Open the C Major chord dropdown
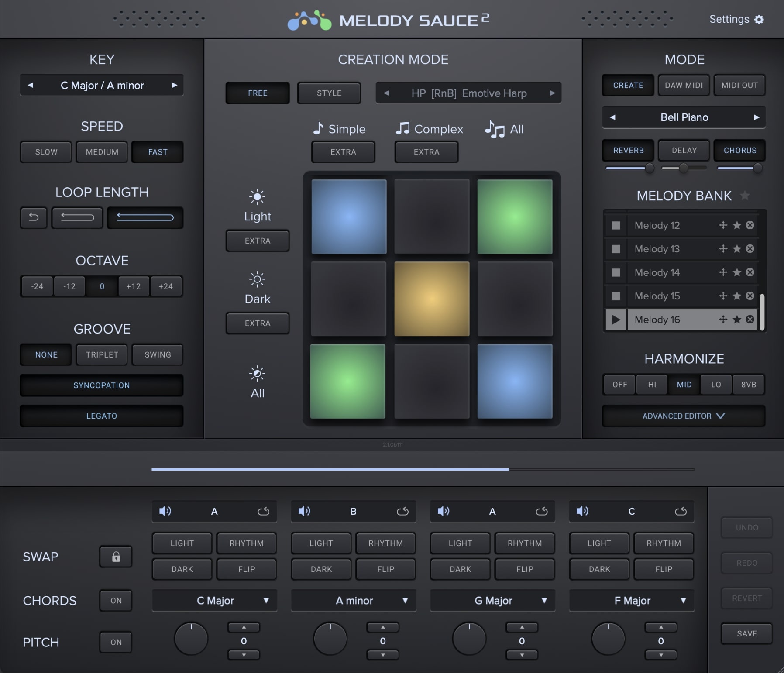Image resolution: width=784 pixels, height=674 pixels. click(214, 601)
